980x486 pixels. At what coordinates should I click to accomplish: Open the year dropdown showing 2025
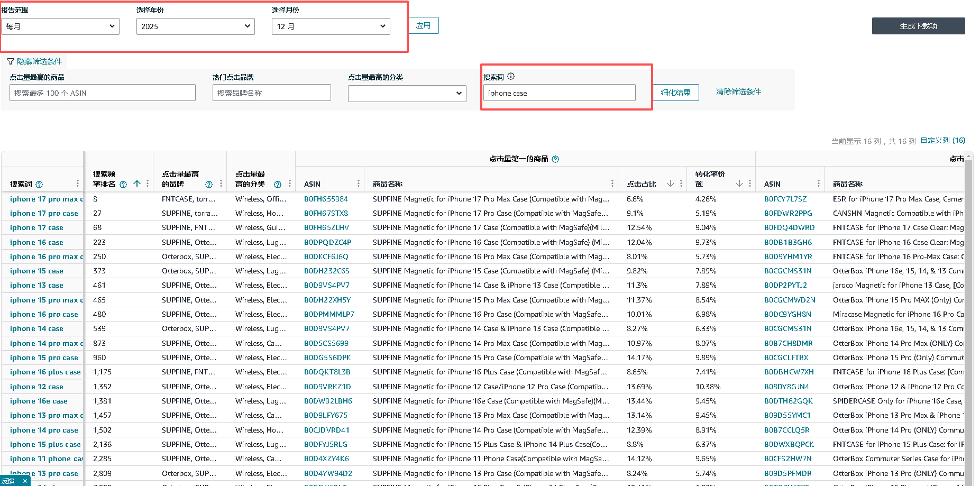point(196,26)
